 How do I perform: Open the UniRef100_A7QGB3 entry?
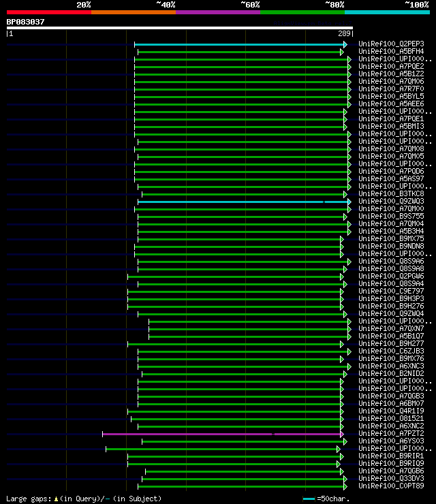tap(391, 396)
